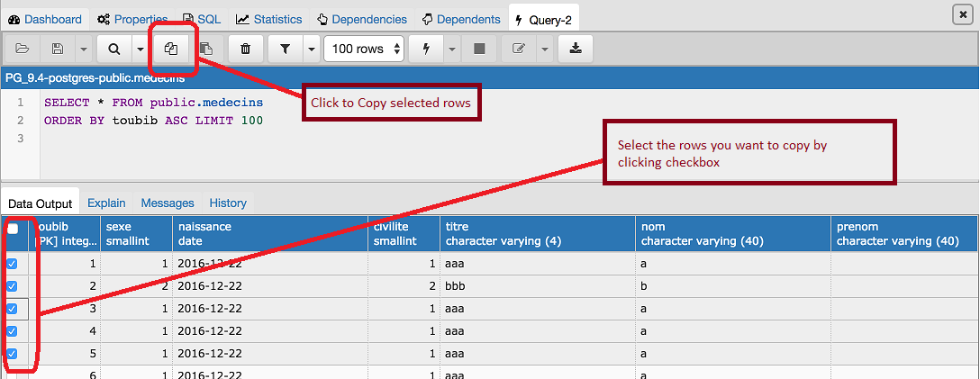Click the Save floppy disk icon
The image size is (980, 379).
[58, 49]
